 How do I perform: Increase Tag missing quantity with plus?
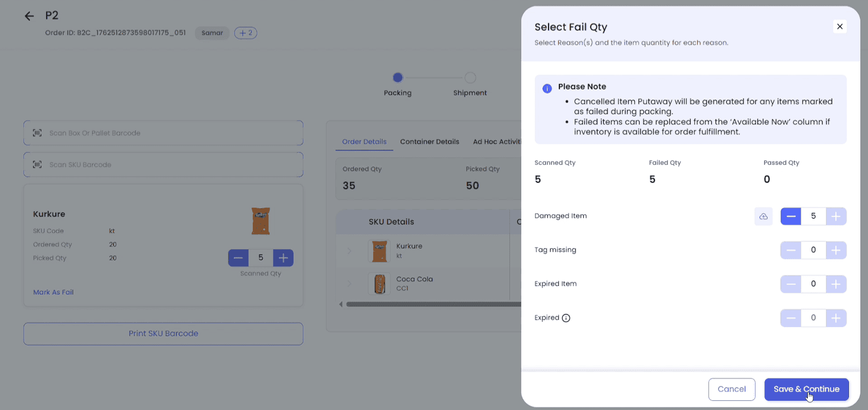click(x=836, y=250)
